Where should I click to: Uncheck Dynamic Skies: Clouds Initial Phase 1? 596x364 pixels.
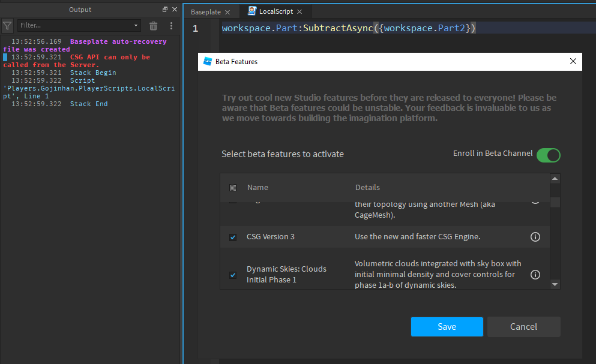click(233, 275)
